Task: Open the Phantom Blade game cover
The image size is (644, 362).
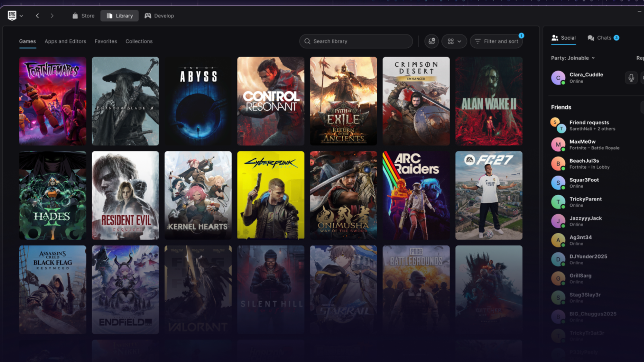Action: click(x=125, y=101)
